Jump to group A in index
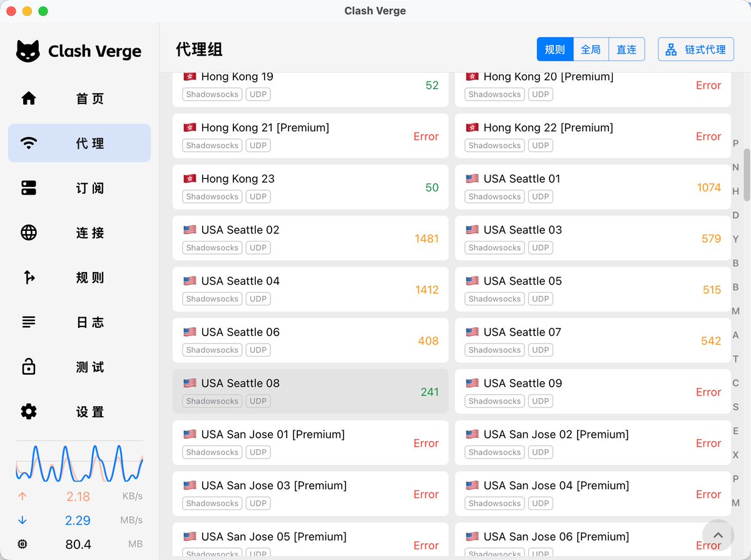This screenshot has width=751, height=560. pos(736,335)
